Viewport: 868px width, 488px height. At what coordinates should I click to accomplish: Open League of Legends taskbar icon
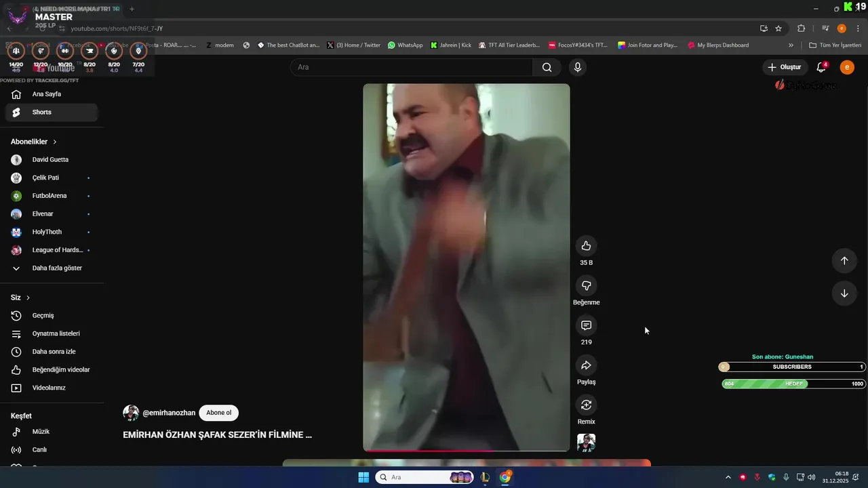tap(485, 477)
